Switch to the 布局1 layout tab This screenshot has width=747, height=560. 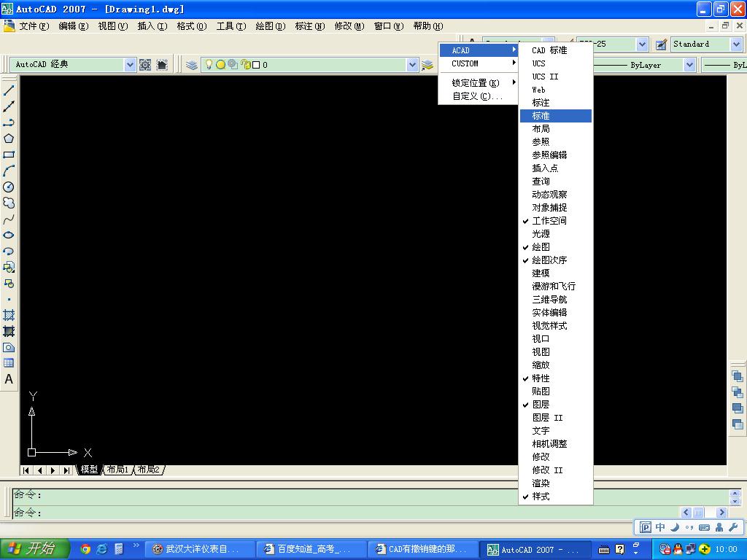pos(117,470)
